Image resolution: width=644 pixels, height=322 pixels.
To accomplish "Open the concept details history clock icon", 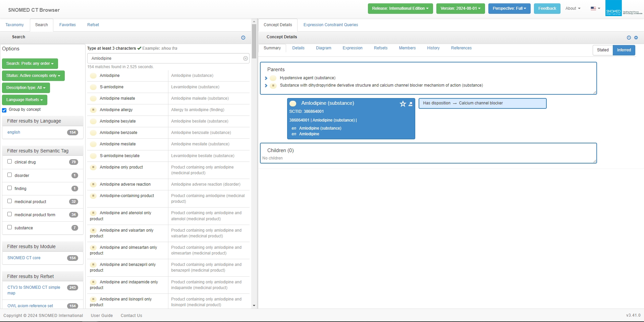I will [x=629, y=38].
